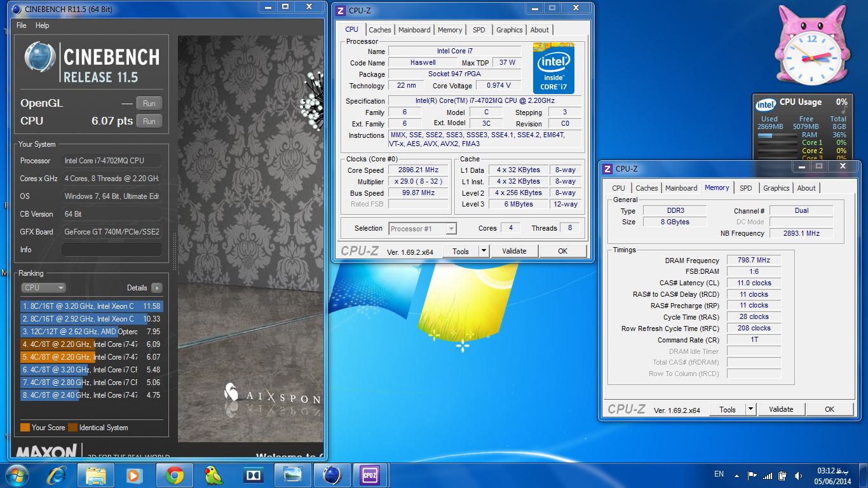
Task: Click the EN language indicator
Action: [719, 474]
